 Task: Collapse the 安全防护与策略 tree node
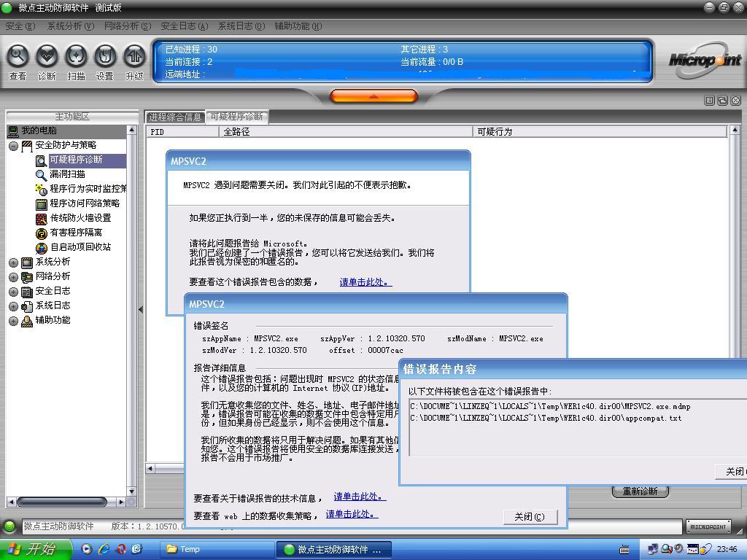(13, 146)
